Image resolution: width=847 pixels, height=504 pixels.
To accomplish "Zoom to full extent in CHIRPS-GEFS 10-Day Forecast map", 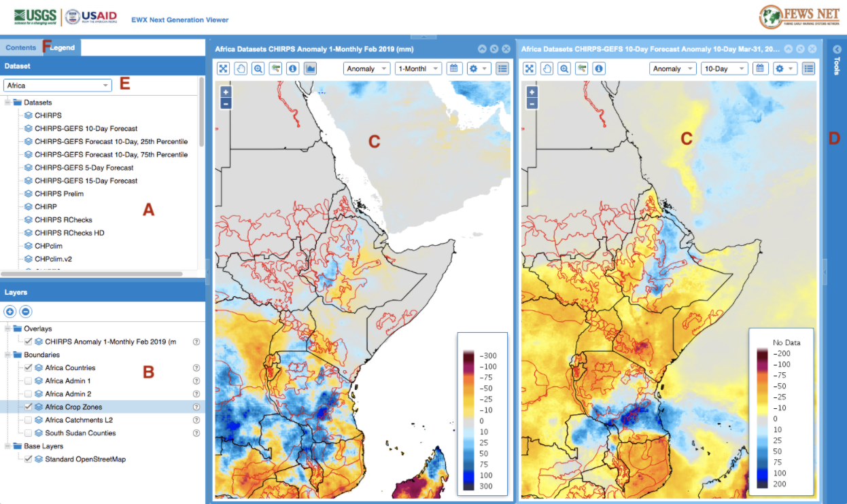I will click(529, 69).
